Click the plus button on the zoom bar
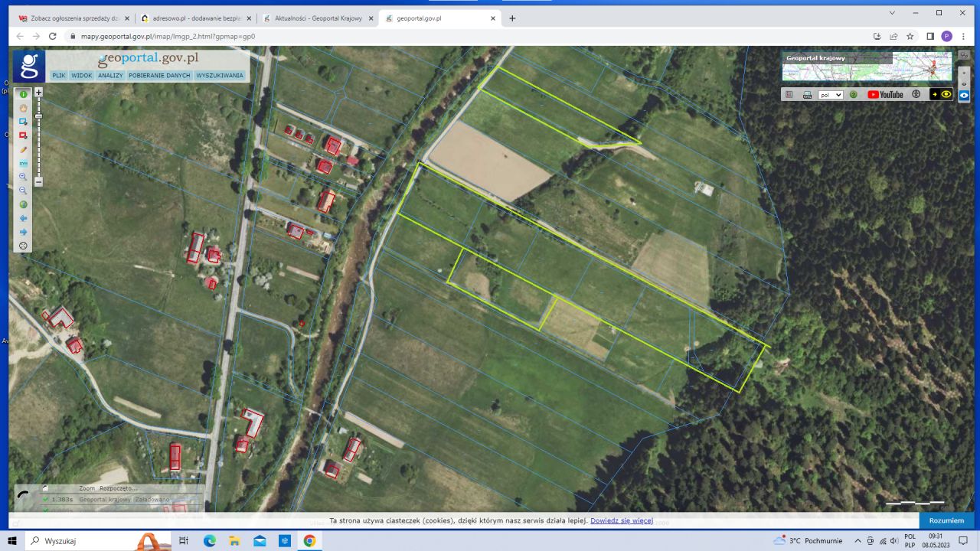 pos(39,92)
